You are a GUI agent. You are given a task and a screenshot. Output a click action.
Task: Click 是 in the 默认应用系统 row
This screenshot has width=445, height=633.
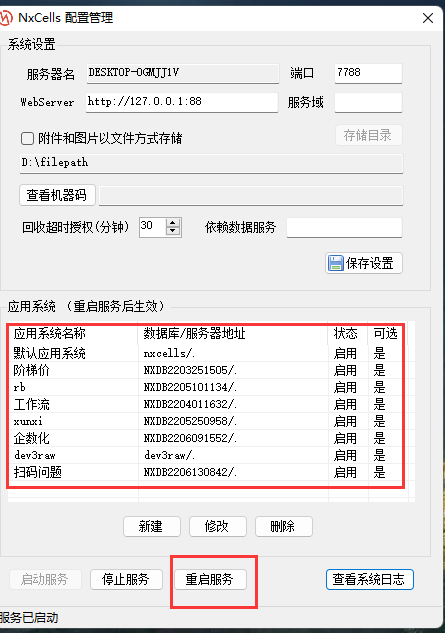(379, 353)
